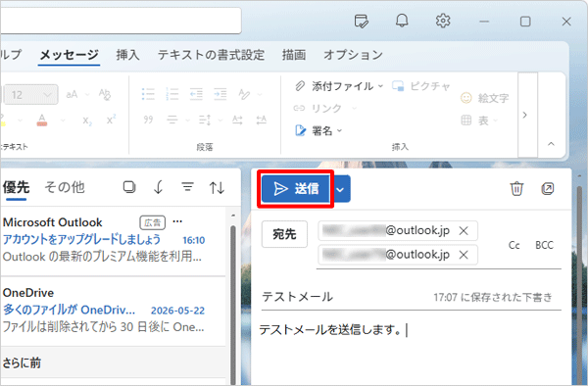Pop out the compose window
This screenshot has width=588, height=386.
click(548, 188)
